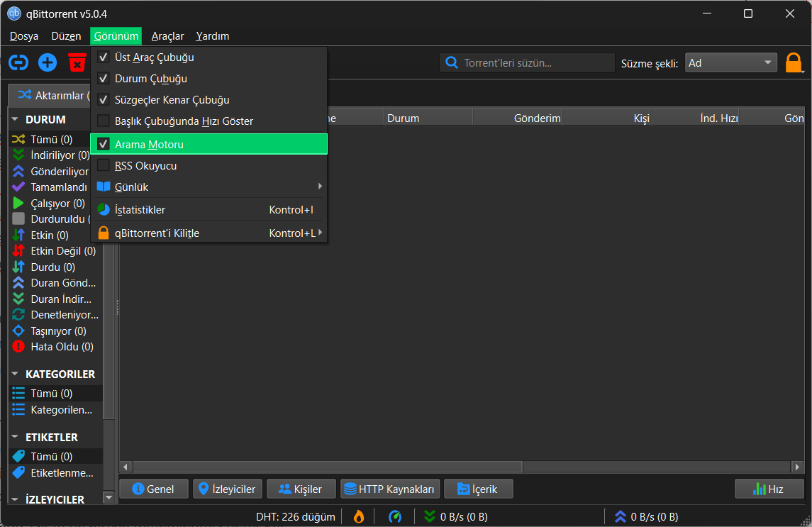Open the Süzme şekli dropdown

pos(730,62)
